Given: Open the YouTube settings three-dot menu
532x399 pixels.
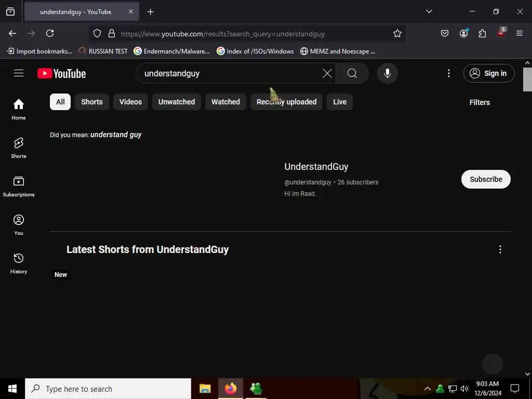Looking at the screenshot, I should pyautogui.click(x=448, y=73).
